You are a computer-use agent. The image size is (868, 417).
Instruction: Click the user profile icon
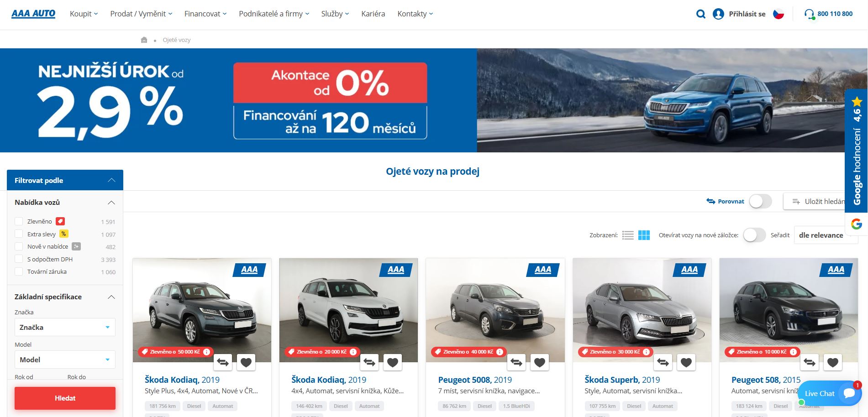[x=718, y=14]
